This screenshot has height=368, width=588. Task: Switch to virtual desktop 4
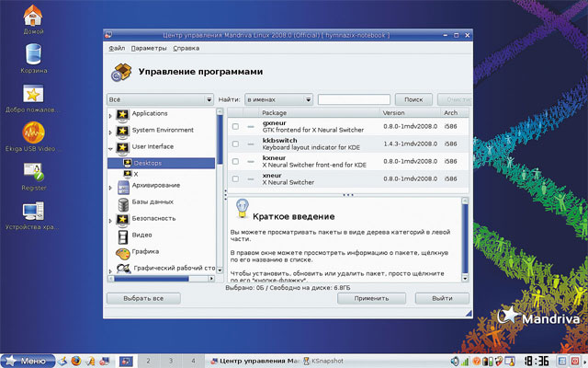point(193,361)
